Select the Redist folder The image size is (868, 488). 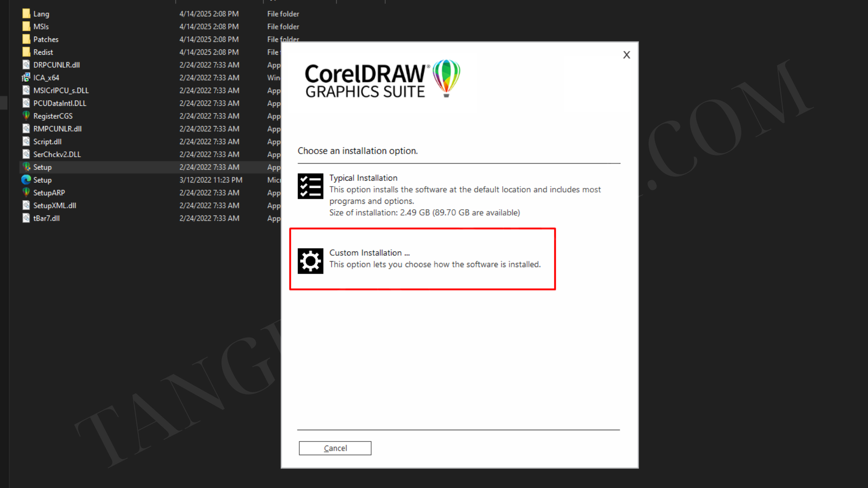pyautogui.click(x=43, y=52)
